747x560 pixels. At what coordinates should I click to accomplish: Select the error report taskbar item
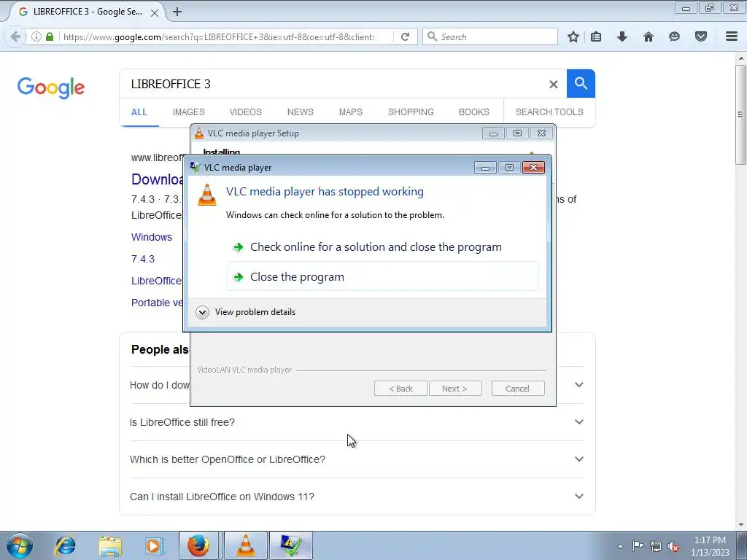[291, 545]
